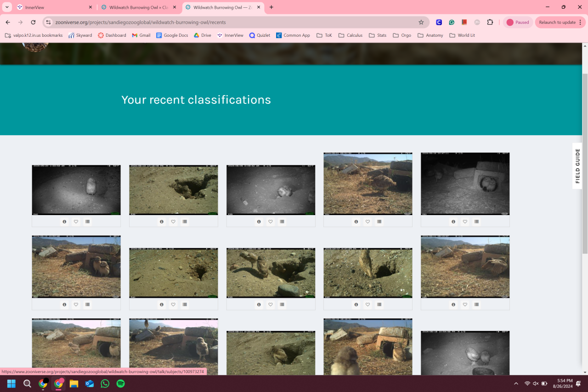Favorite the photo of two owls standing by a burrow
Screen dimensions: 588x392
271,304
